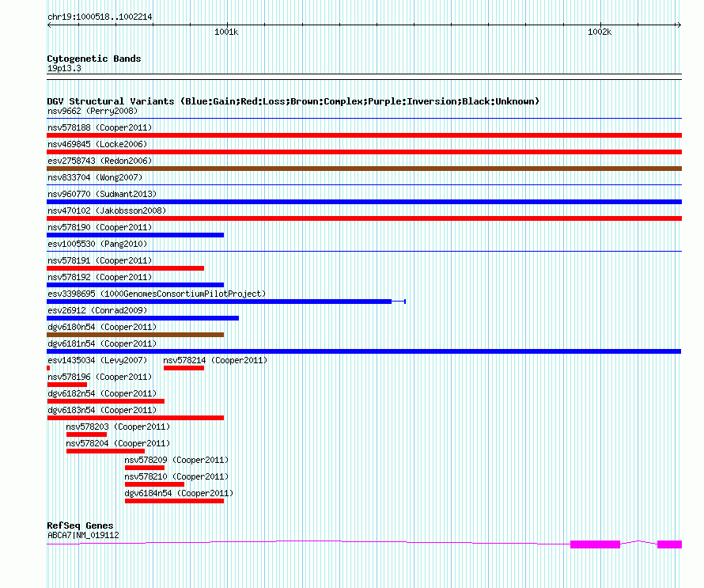Select the chr19:1000518..1002214 region label

[100, 17]
